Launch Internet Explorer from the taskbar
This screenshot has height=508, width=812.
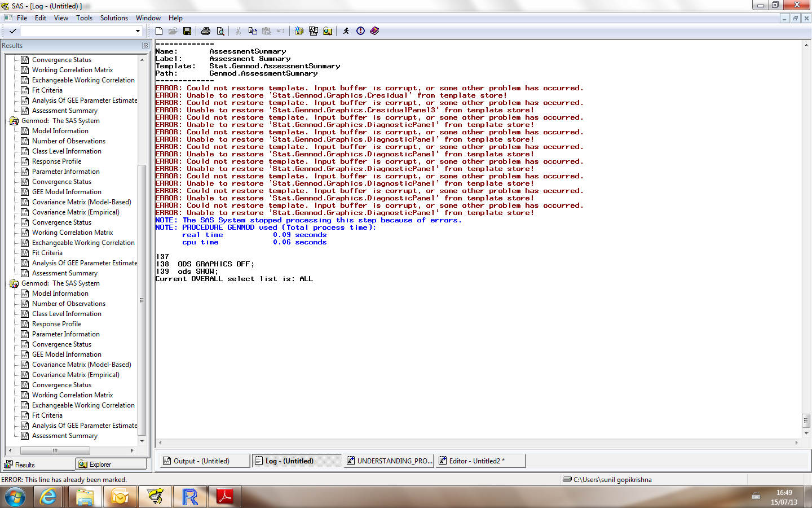(x=49, y=497)
